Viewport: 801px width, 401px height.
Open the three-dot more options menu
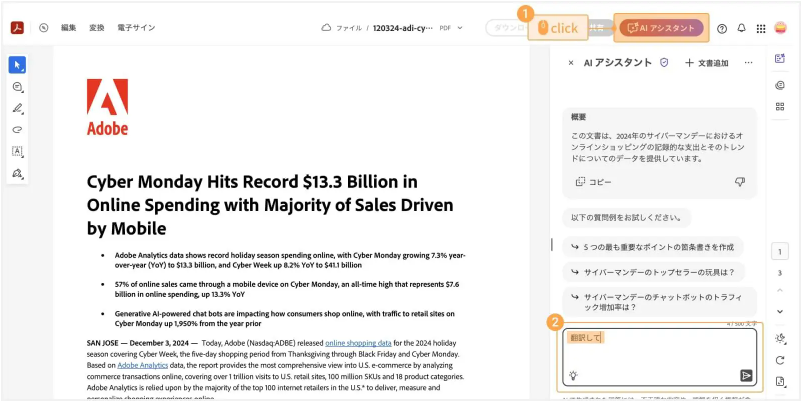(x=748, y=62)
